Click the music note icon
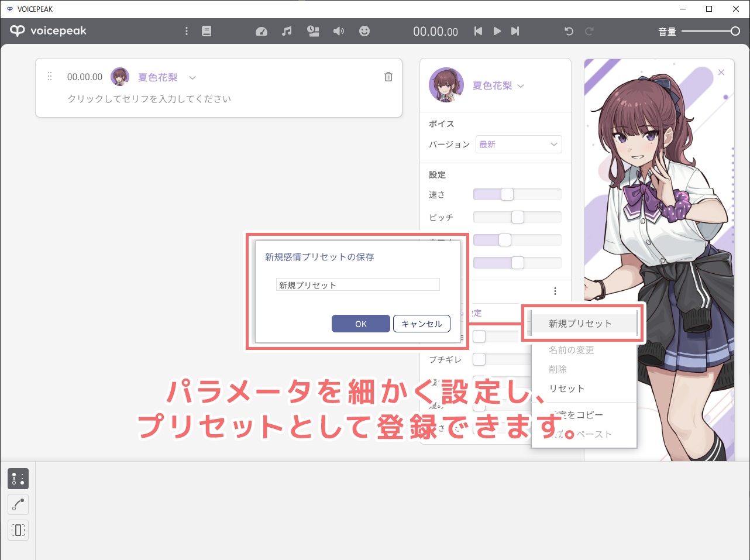This screenshot has width=750, height=560. point(287,31)
